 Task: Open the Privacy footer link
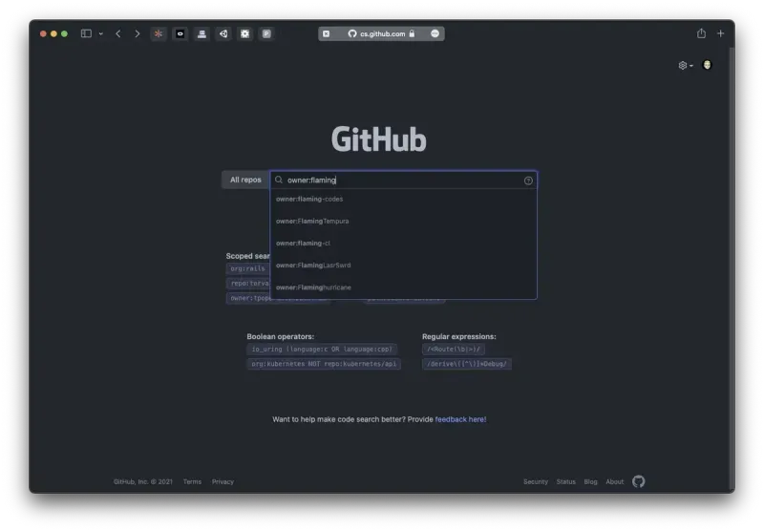click(x=223, y=481)
